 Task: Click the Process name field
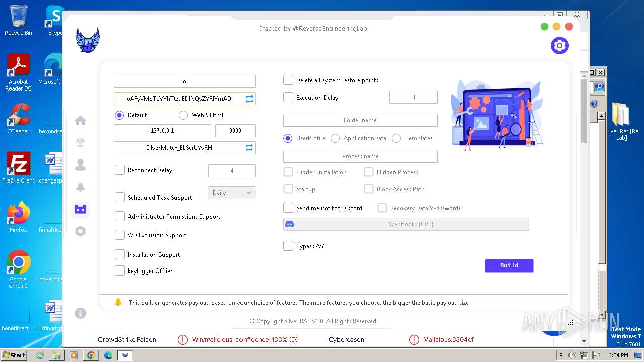coord(360,156)
